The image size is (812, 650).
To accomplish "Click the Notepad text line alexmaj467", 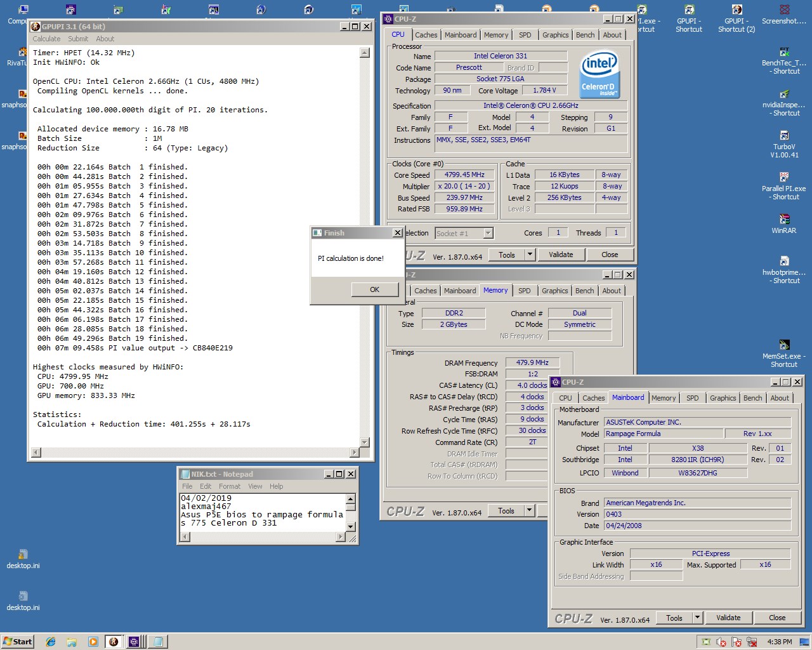I will click(206, 507).
